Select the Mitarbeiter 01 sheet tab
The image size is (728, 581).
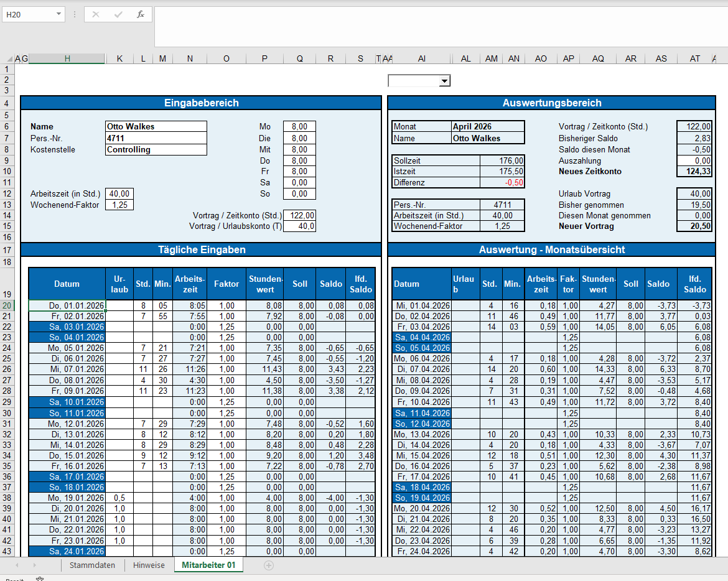click(208, 565)
